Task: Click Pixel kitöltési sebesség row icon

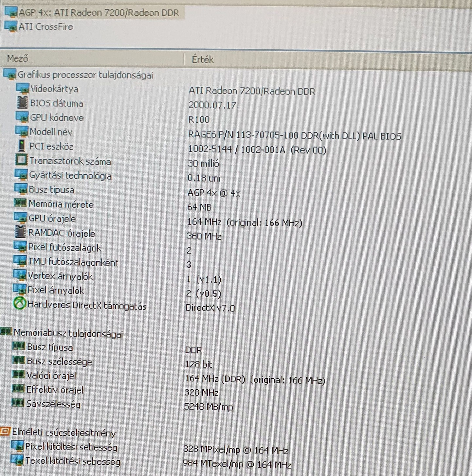Action: click(17, 446)
